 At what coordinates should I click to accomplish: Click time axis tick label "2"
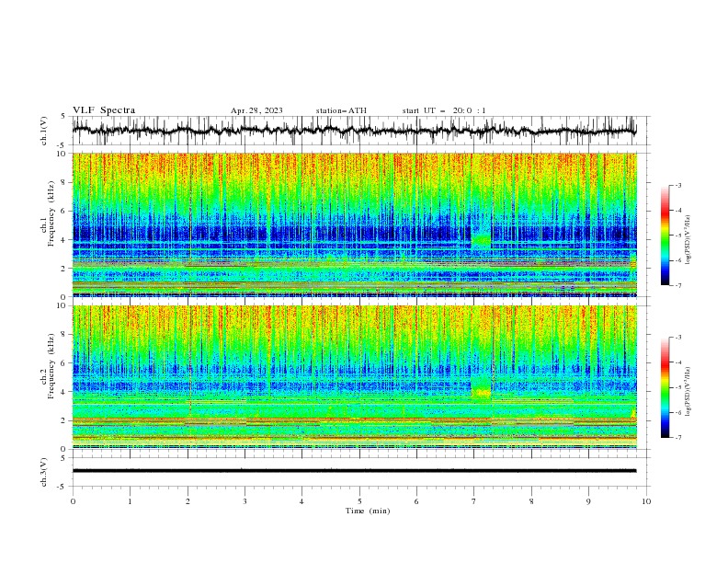(x=188, y=501)
